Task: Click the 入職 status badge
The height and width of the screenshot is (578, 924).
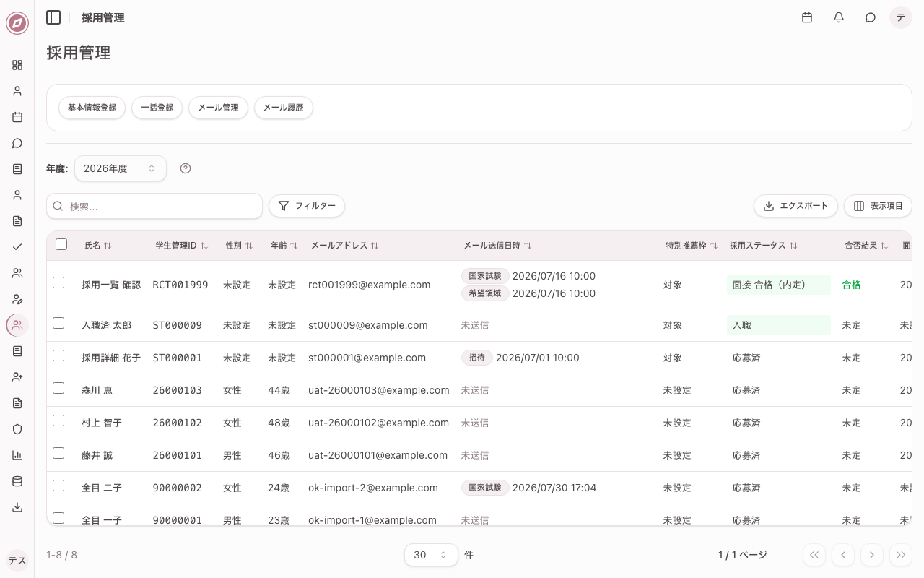Action: (x=778, y=325)
